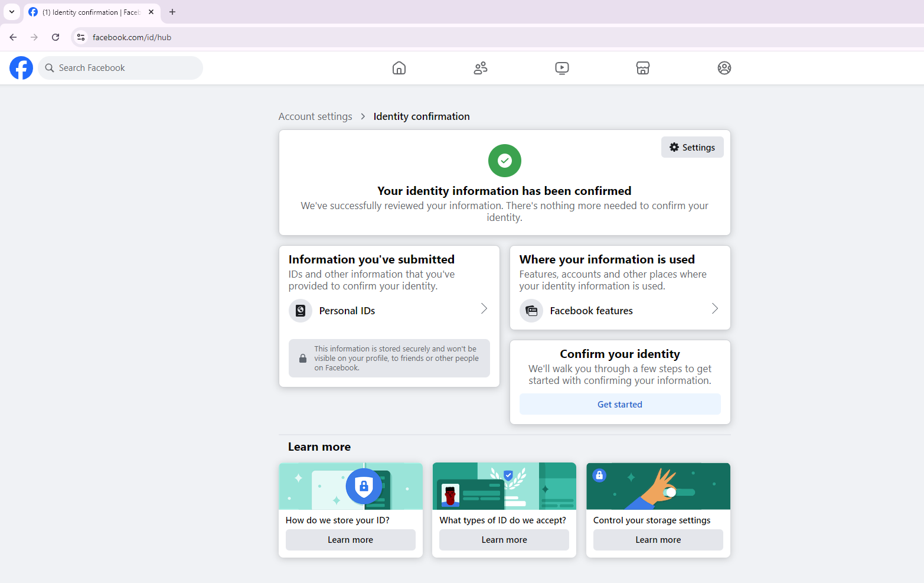
Task: Open the Friends icon in top navigation
Action: coord(481,68)
